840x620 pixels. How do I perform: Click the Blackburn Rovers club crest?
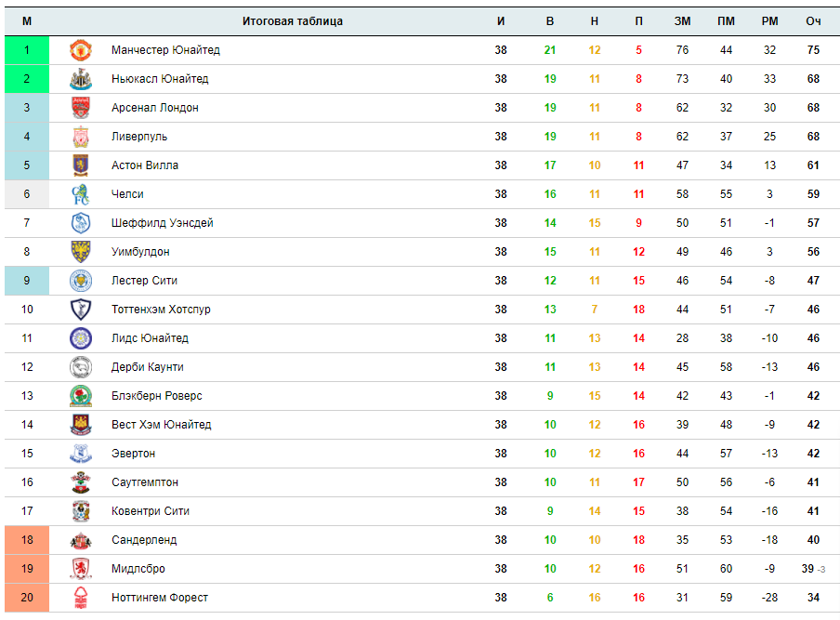point(81,396)
